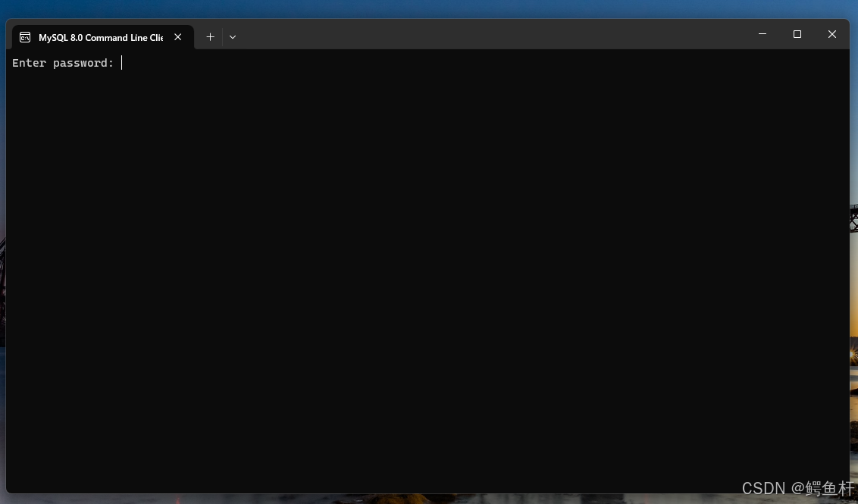Open a new terminal tab
Image resolution: width=858 pixels, height=504 pixels.
[210, 37]
